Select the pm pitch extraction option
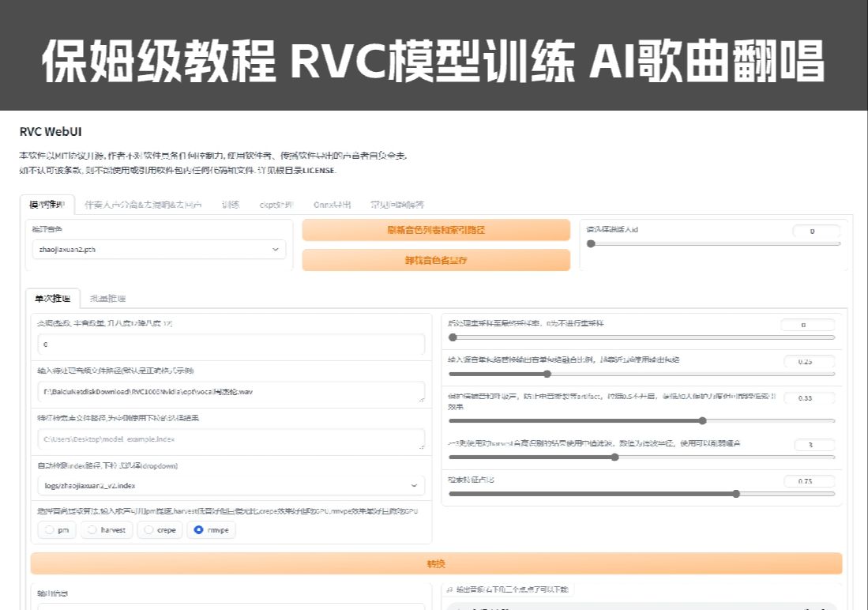Viewport: 868px width, 610px height. click(x=57, y=529)
